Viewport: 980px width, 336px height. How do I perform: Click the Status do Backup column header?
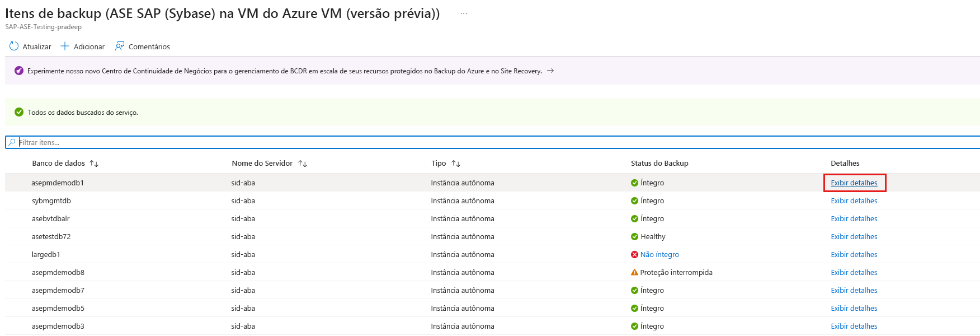[659, 163]
